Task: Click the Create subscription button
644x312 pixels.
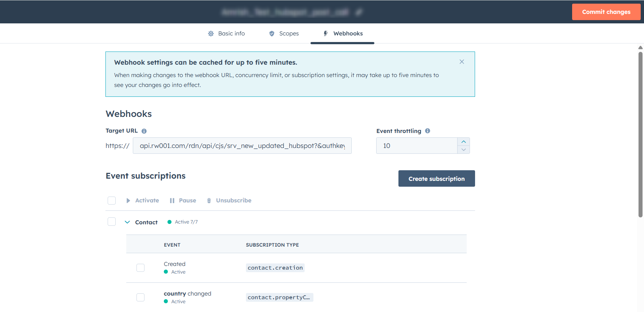Action: pos(436,179)
